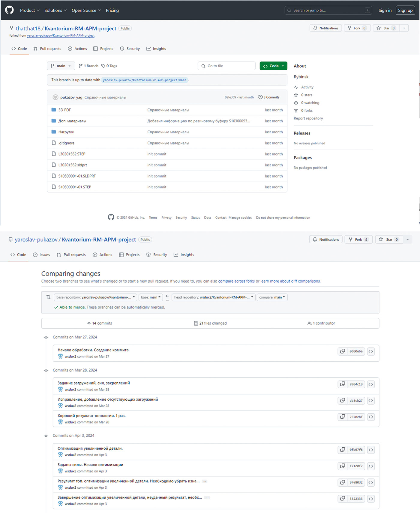This screenshot has height=513, width=420.
Task: Open the 3 Commits history link
Action: [x=269, y=97]
